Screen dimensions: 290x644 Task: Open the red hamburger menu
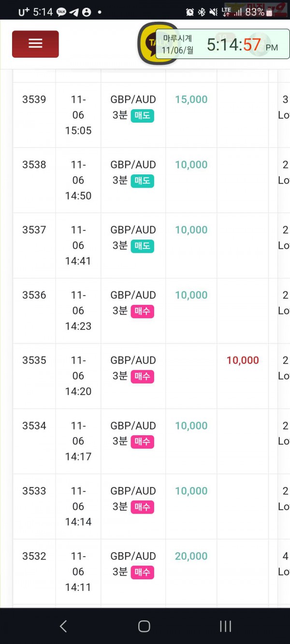coord(35,44)
